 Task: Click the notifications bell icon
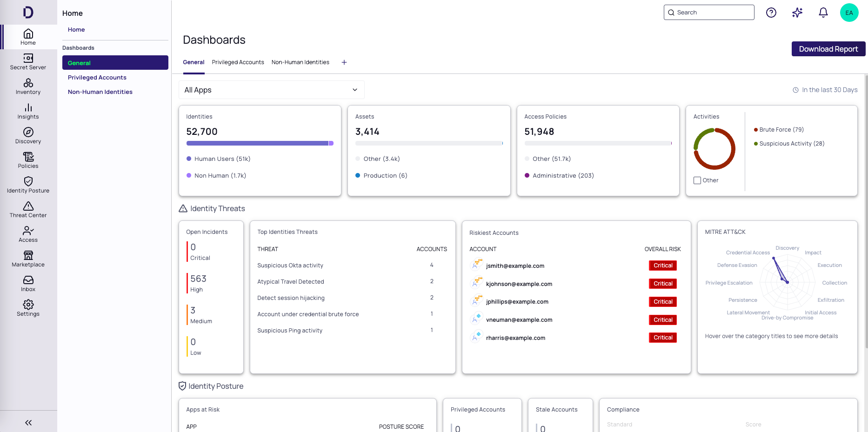pos(823,13)
